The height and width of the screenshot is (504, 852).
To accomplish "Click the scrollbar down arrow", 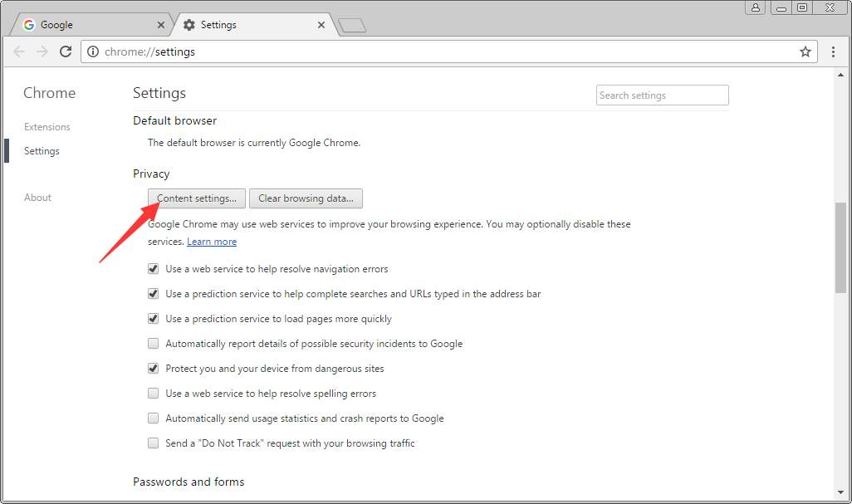I will pos(840,492).
